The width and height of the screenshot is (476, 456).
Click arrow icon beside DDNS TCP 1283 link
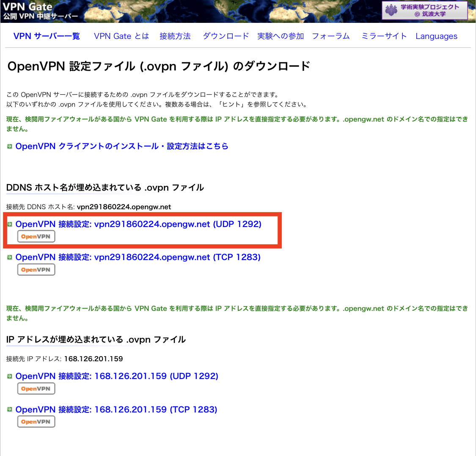click(10, 257)
